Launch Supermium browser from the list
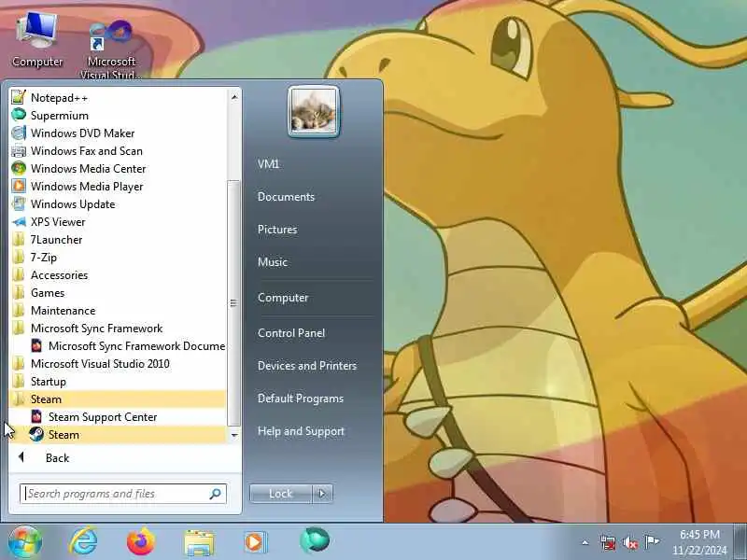The width and height of the screenshot is (747, 560). coord(118,115)
